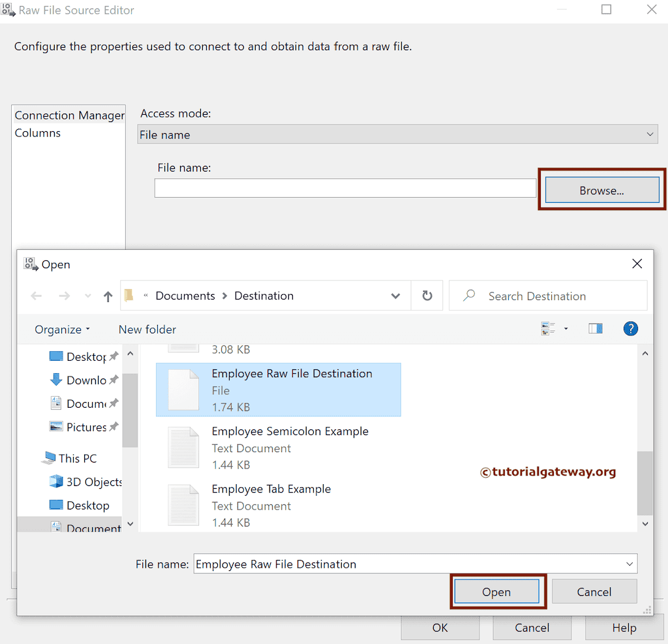
Task: Select pinned Downloads in quick access
Action: point(83,380)
